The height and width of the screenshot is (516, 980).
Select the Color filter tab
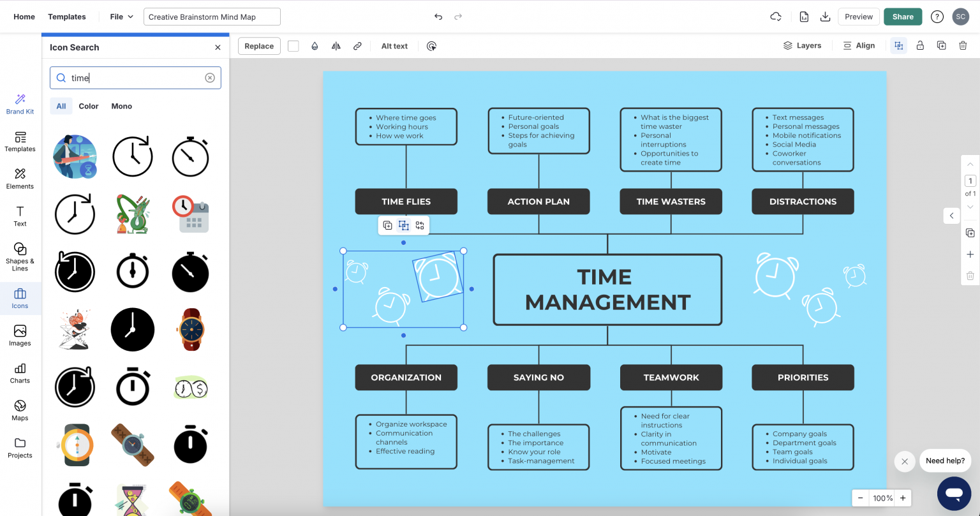[89, 107]
